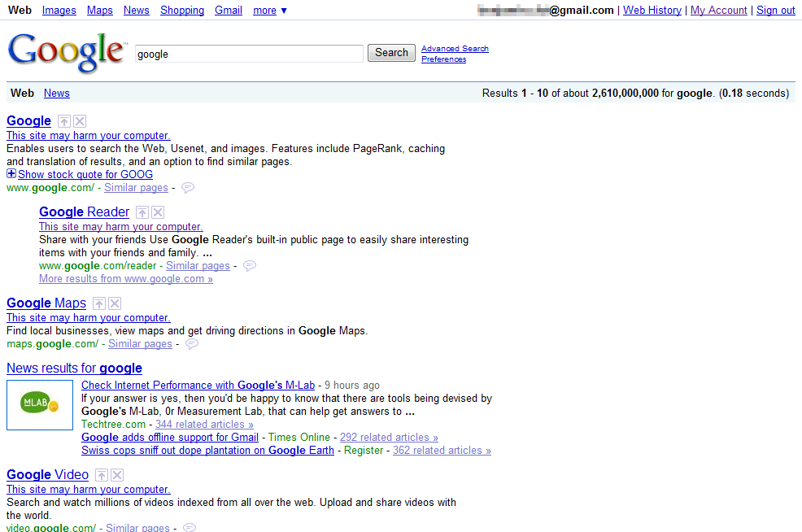Expand Show stock quote for GOOG

(x=11, y=174)
